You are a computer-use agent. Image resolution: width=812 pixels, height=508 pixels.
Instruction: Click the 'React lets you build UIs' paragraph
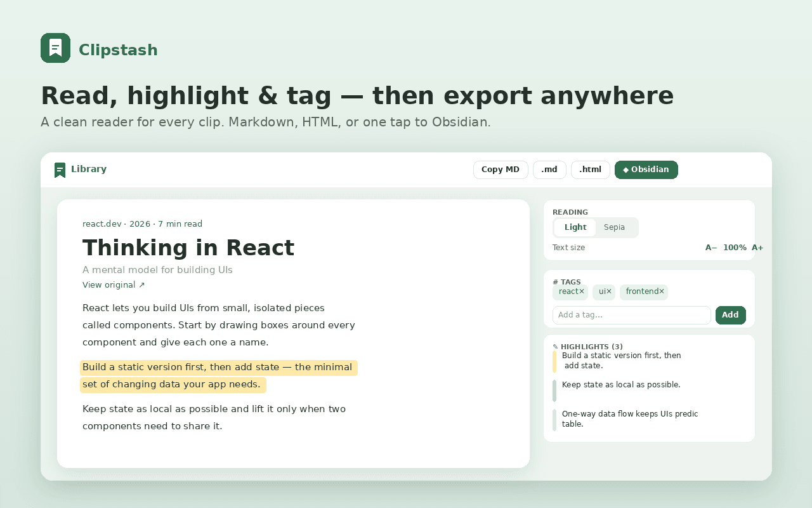(x=219, y=325)
